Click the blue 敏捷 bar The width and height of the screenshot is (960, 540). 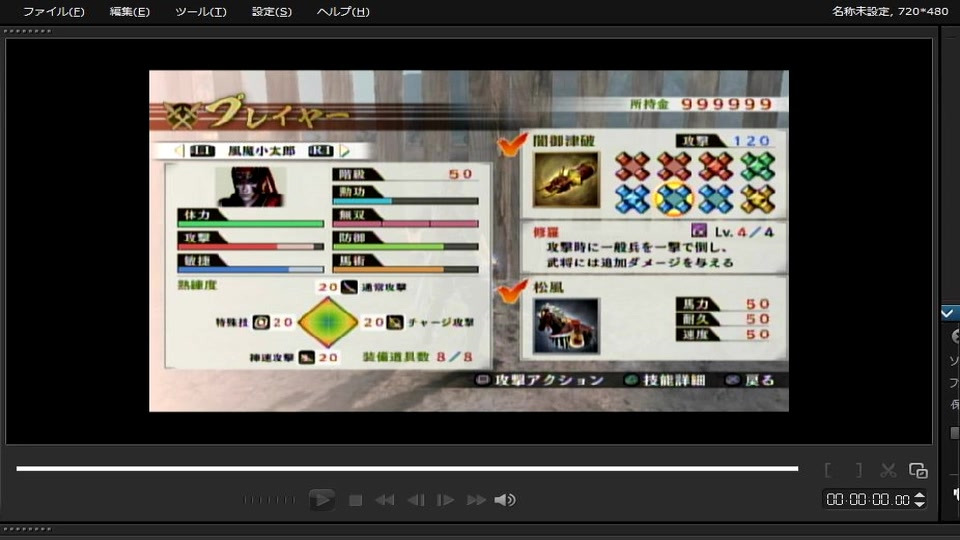point(250,269)
